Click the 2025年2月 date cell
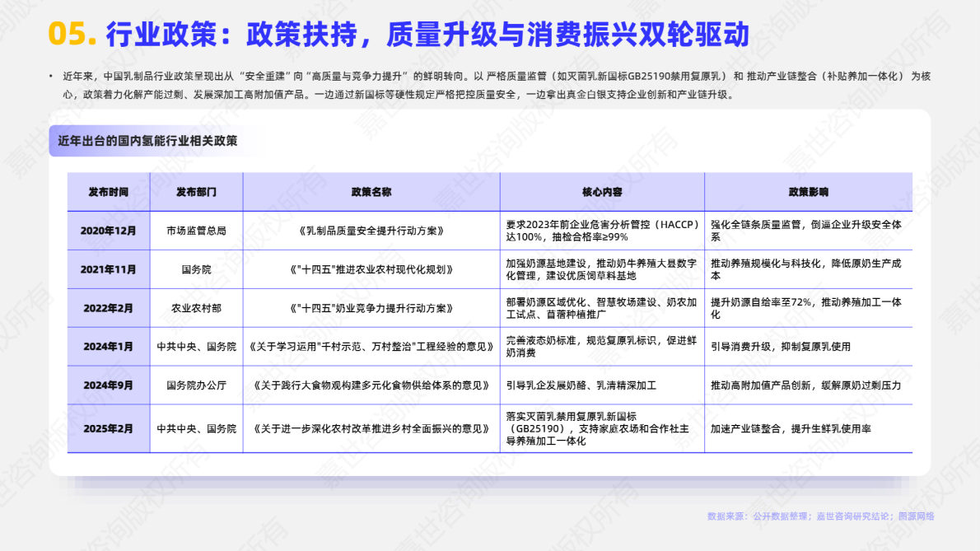 coord(108,428)
